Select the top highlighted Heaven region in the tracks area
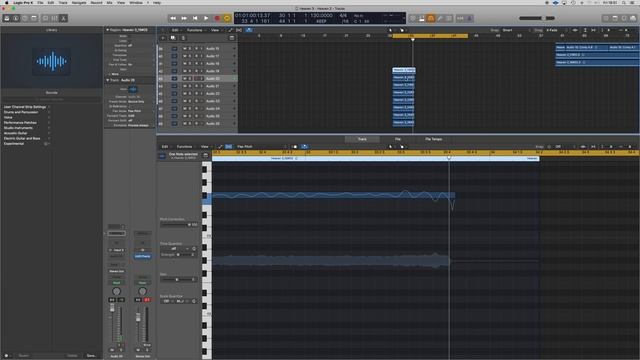 point(404,70)
